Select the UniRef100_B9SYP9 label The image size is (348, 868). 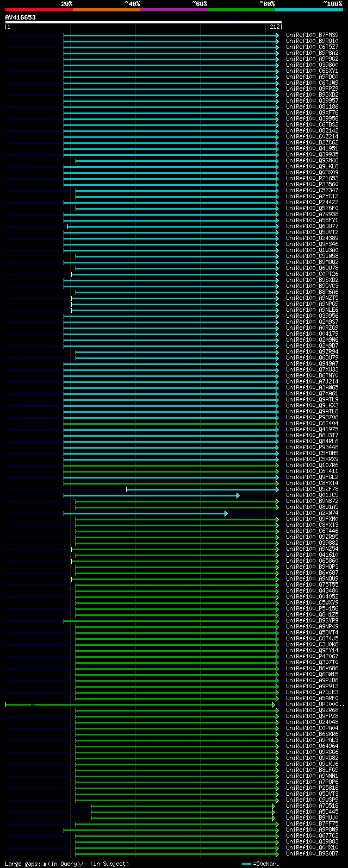(x=312, y=620)
